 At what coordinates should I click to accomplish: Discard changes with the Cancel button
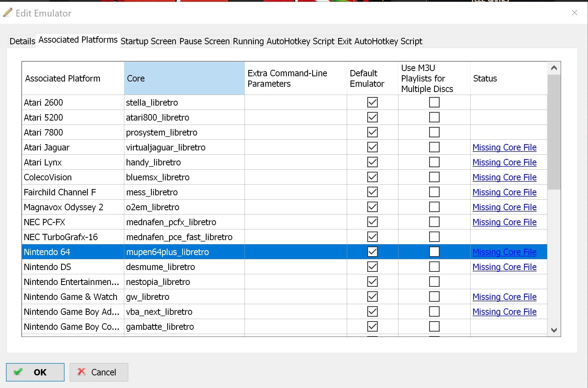[99, 372]
